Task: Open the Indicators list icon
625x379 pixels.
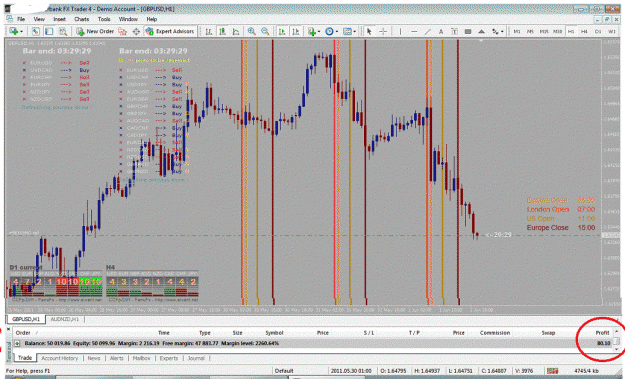Action: [312, 31]
